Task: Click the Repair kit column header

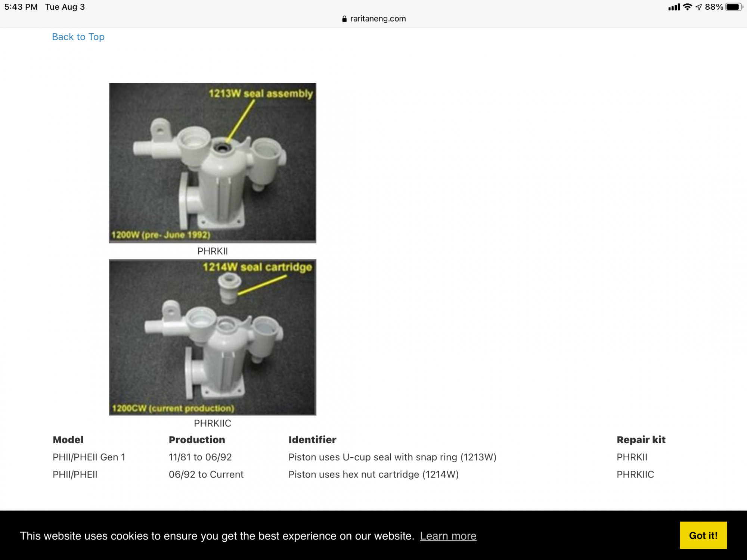Action: click(x=641, y=440)
